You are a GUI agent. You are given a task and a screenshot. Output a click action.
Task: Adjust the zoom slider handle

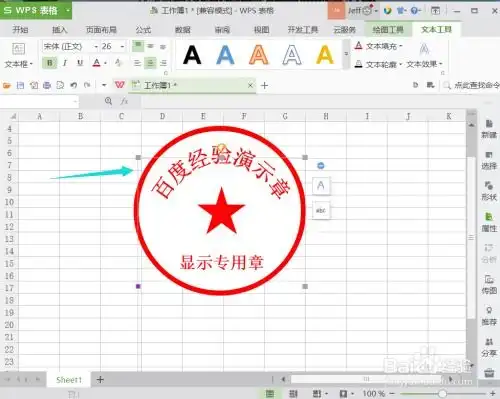tap(442, 394)
